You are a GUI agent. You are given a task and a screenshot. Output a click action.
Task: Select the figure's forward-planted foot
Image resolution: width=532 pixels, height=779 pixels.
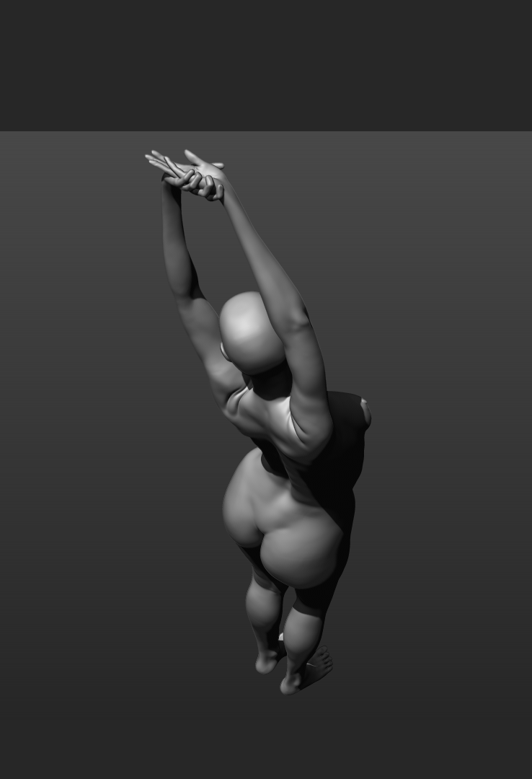306,672
